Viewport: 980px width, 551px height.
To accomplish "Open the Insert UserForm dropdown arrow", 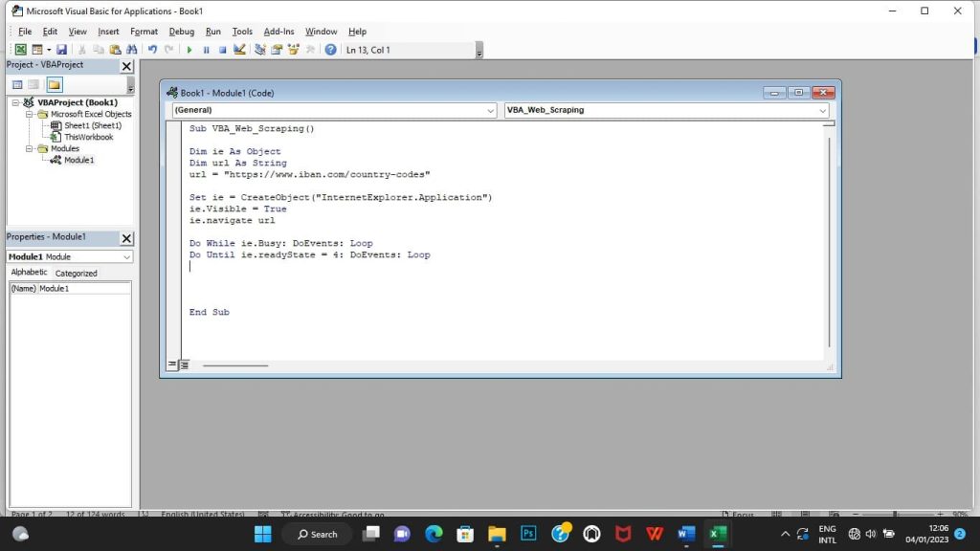I will pyautogui.click(x=49, y=50).
